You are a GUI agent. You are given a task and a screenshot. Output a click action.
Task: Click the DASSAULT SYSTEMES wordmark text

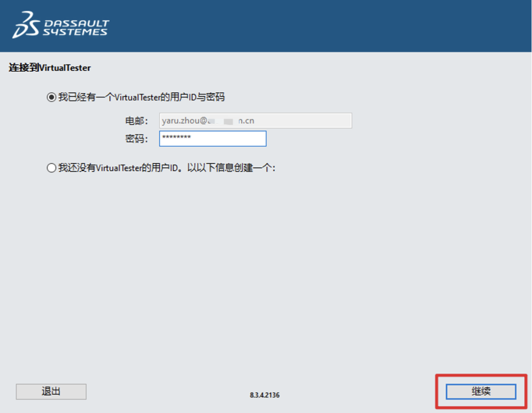[x=75, y=28]
